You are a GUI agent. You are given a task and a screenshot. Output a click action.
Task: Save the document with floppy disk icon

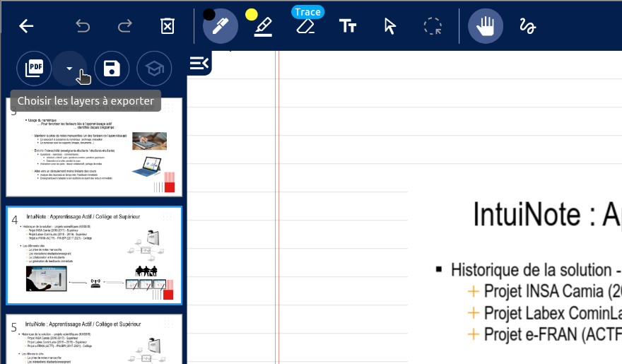112,69
